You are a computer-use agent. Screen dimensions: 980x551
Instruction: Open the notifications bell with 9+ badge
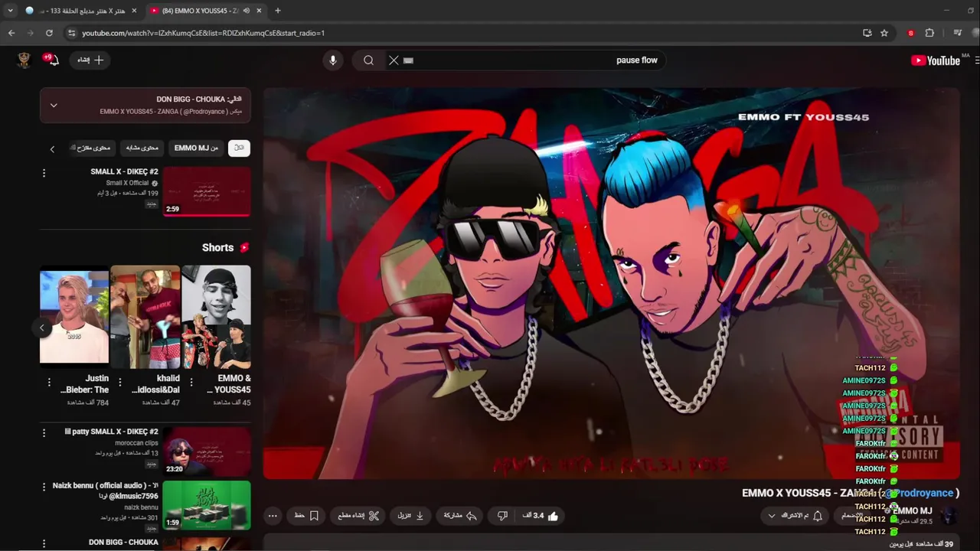pos(53,60)
